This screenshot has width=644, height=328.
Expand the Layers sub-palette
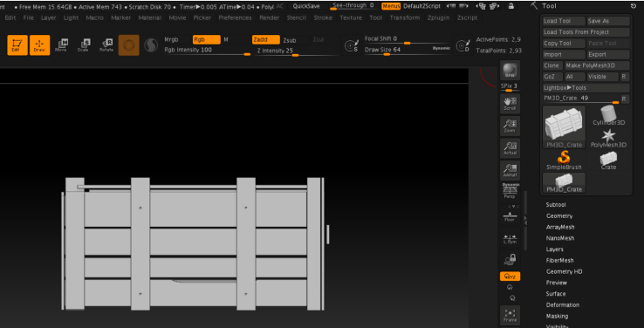(554, 249)
